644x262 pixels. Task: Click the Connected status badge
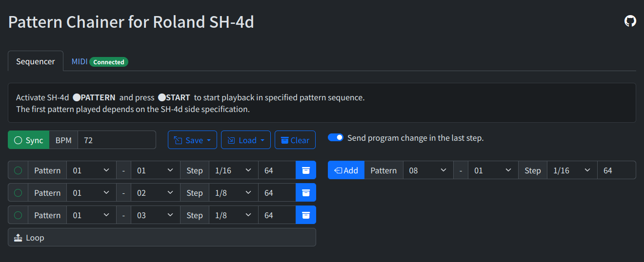108,62
